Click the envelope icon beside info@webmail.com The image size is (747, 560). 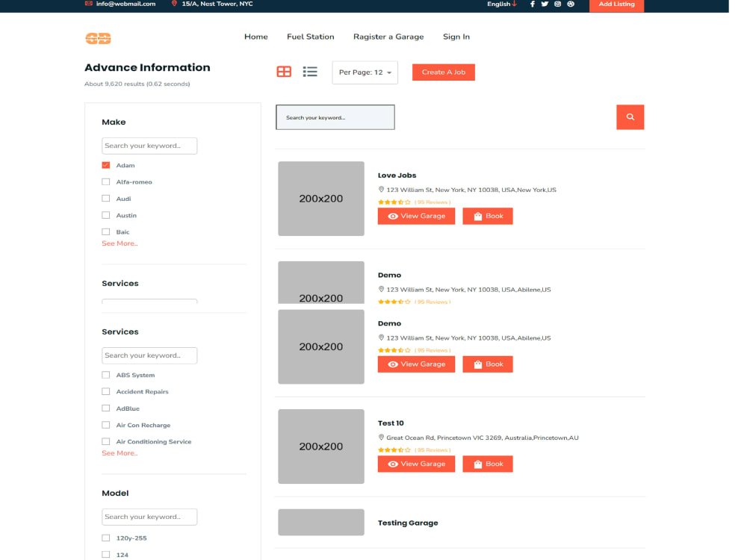(x=89, y=3)
